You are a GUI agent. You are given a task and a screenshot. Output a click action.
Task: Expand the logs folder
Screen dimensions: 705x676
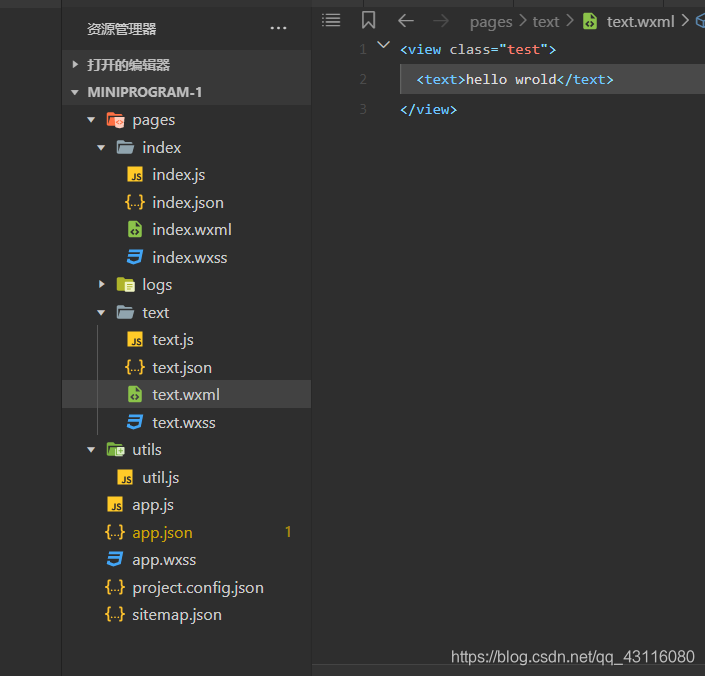pos(102,284)
